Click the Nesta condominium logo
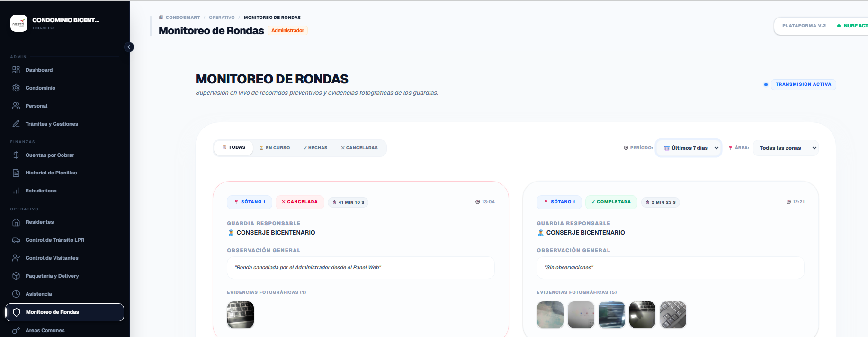Screen dimensions: 868x337 [x=19, y=23]
